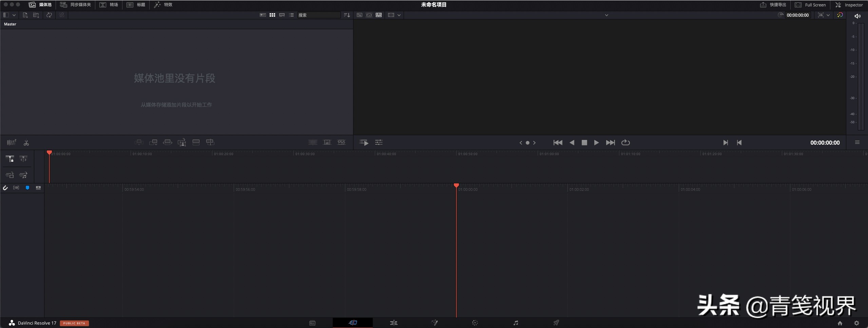
Task: Open the 标题 titles tab
Action: [136, 5]
